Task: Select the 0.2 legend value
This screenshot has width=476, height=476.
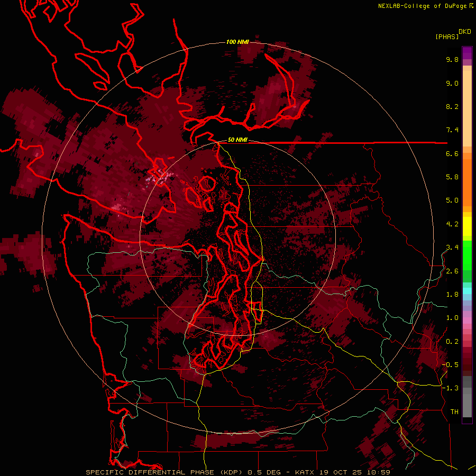Action: (452, 342)
